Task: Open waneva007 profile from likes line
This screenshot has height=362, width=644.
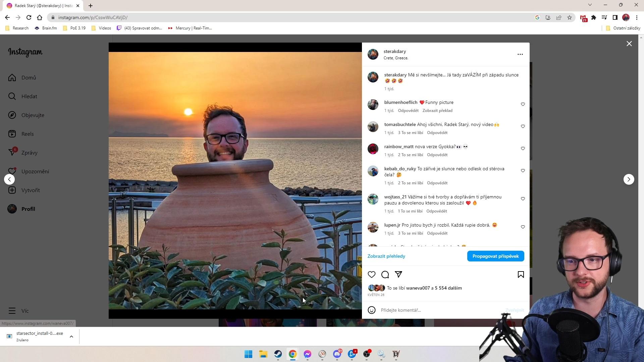Action: 418,288
